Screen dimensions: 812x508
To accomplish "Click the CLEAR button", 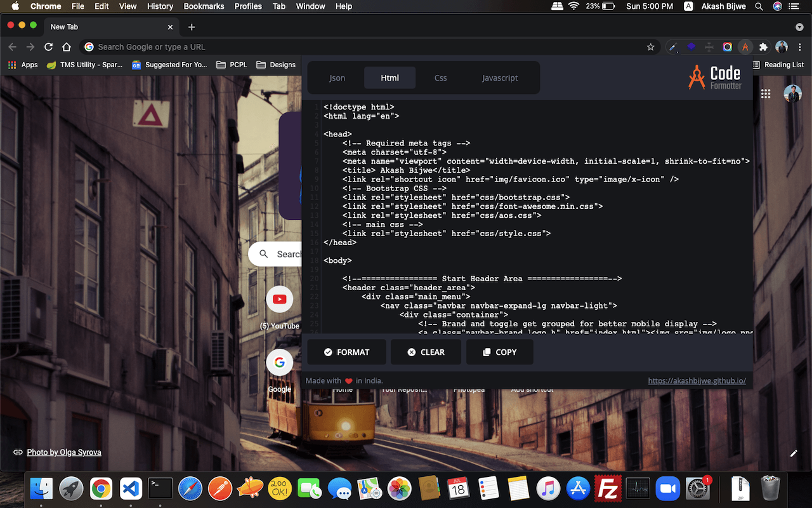I will tap(426, 352).
